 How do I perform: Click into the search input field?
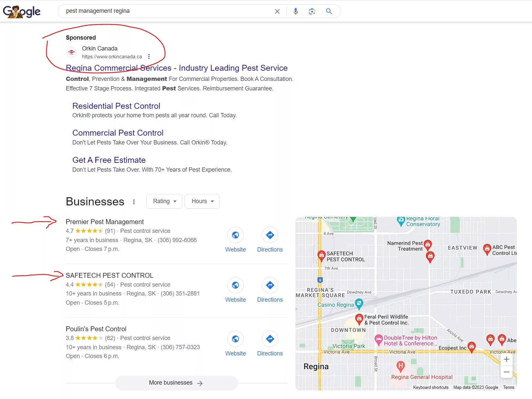pos(167,11)
